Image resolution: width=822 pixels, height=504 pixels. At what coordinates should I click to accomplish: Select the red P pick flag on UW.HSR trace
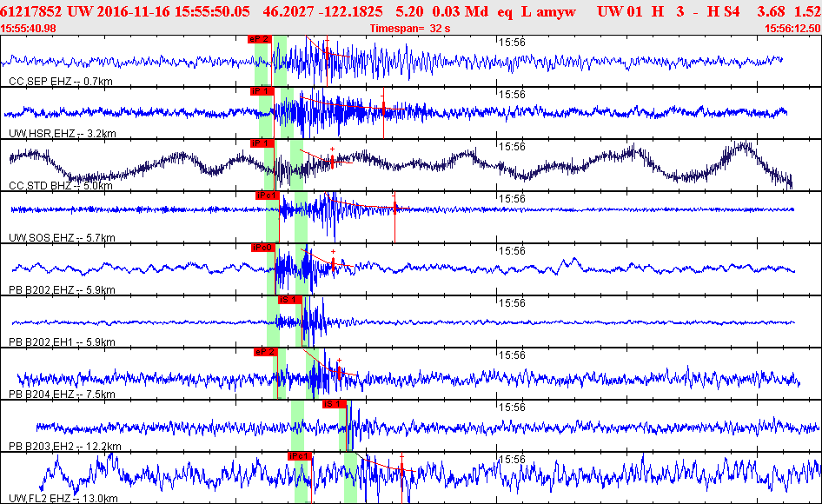(262, 91)
